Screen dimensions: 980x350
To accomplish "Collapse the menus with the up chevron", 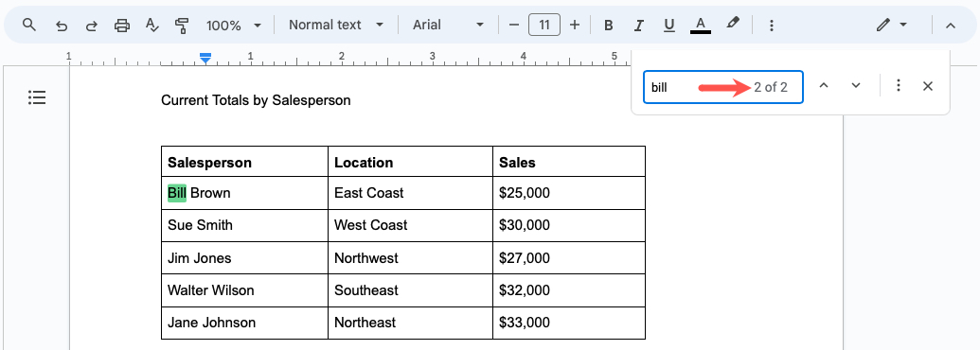I will point(951,26).
